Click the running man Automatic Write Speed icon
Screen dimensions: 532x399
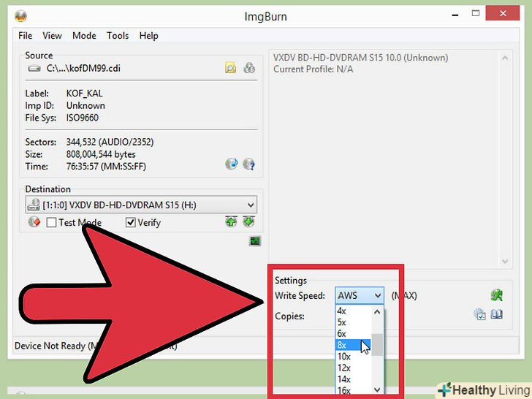click(497, 294)
